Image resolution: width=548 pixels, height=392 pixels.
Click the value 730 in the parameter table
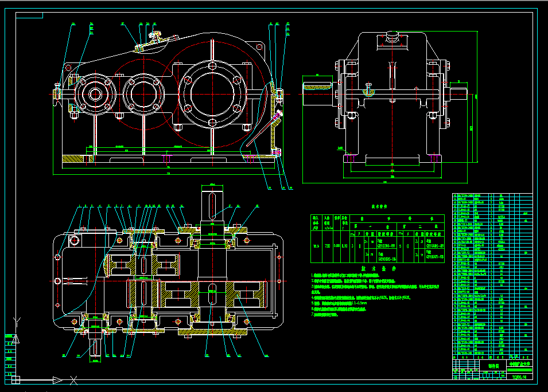click(x=327, y=246)
